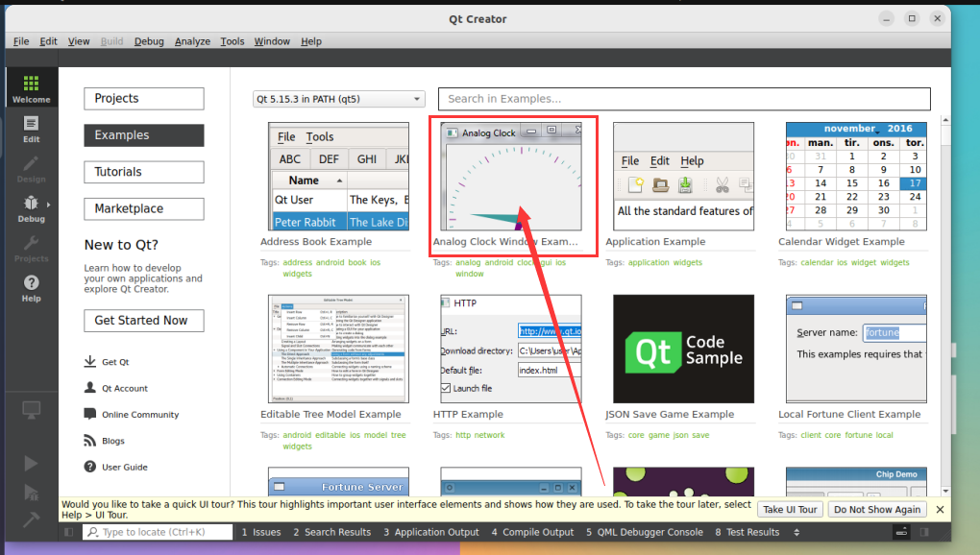
Task: Click the Build hammer icon
Action: click(x=32, y=519)
